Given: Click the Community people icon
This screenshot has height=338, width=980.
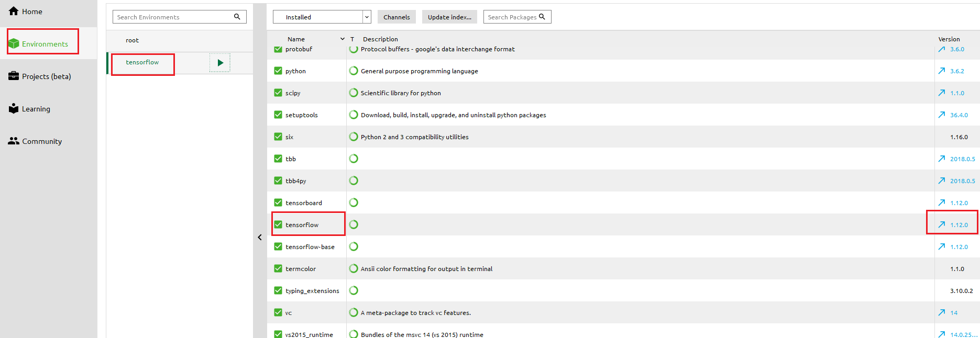Looking at the screenshot, I should point(14,141).
